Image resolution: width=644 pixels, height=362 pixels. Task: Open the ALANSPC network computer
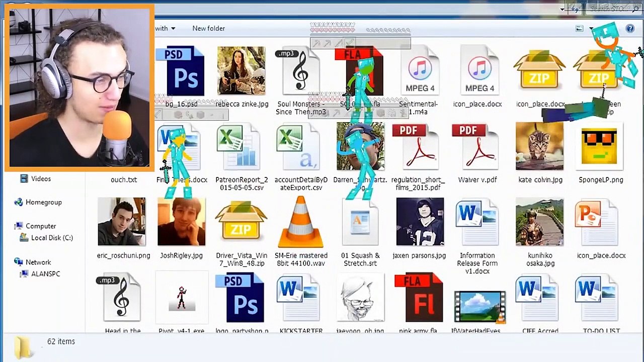pos(40,274)
